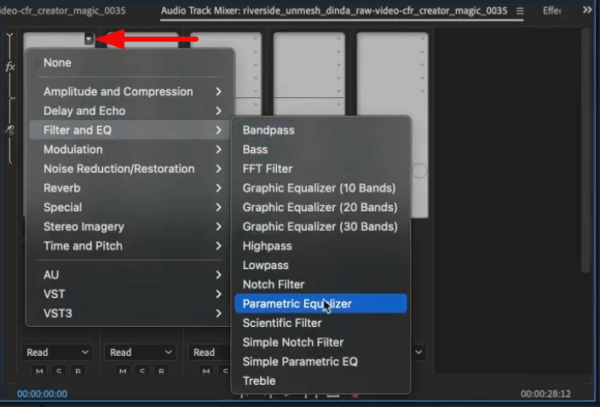Solo the second audio track (S)
This screenshot has height=407, width=600.
click(x=142, y=371)
